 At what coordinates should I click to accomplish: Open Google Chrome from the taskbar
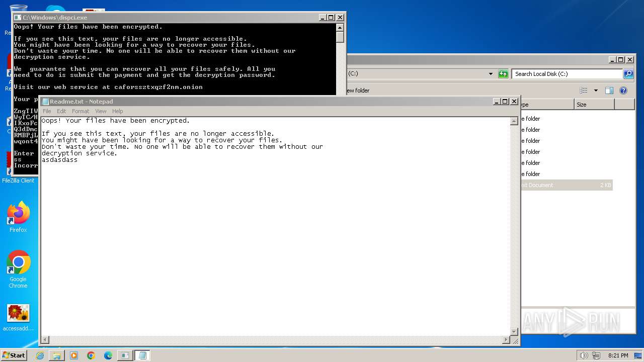[91, 355]
